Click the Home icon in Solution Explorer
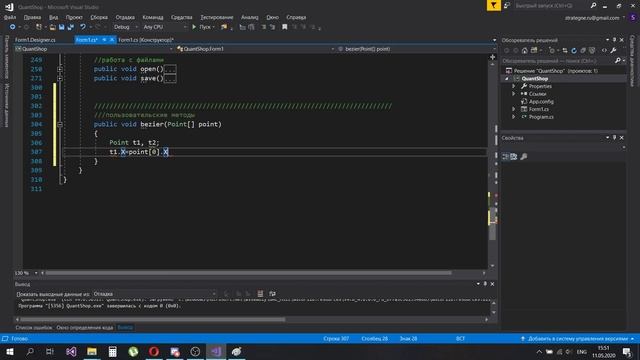This screenshot has width=640, height=360. (x=525, y=51)
